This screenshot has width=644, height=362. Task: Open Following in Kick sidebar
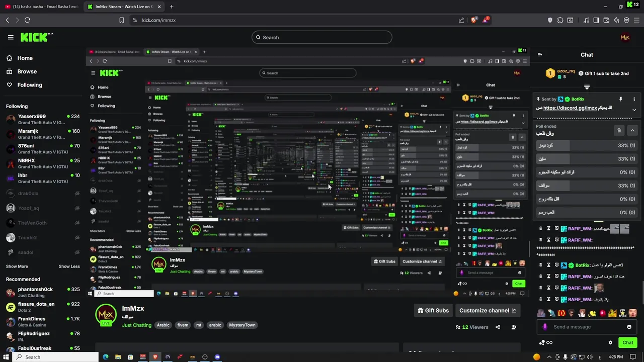click(24, 85)
